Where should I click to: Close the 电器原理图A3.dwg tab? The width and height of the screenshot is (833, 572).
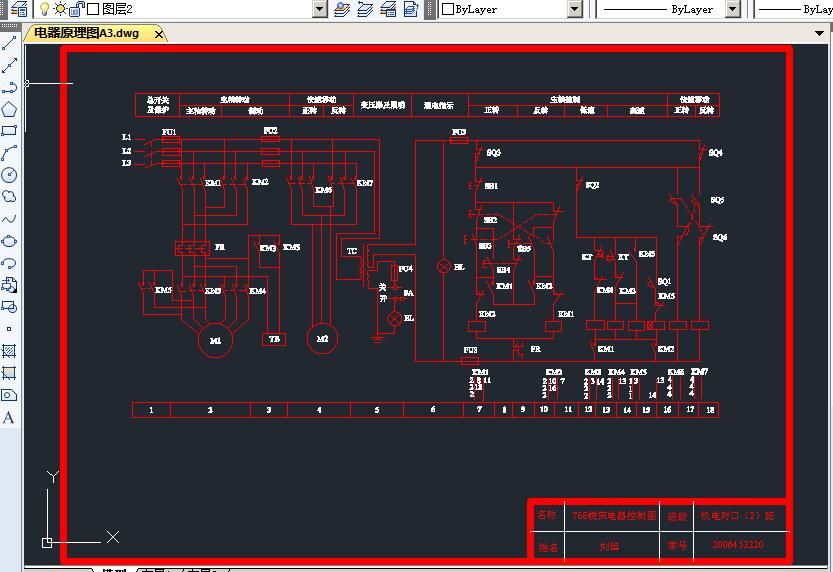(x=158, y=34)
